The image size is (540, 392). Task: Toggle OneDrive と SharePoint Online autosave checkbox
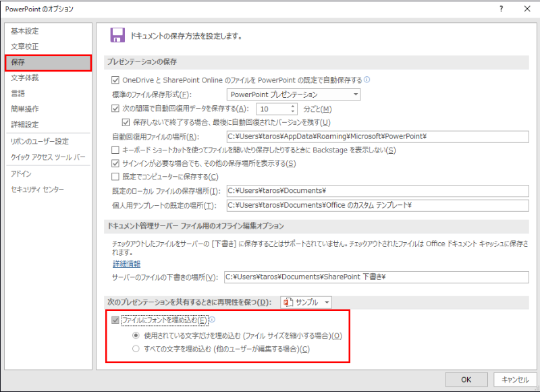[115, 80]
